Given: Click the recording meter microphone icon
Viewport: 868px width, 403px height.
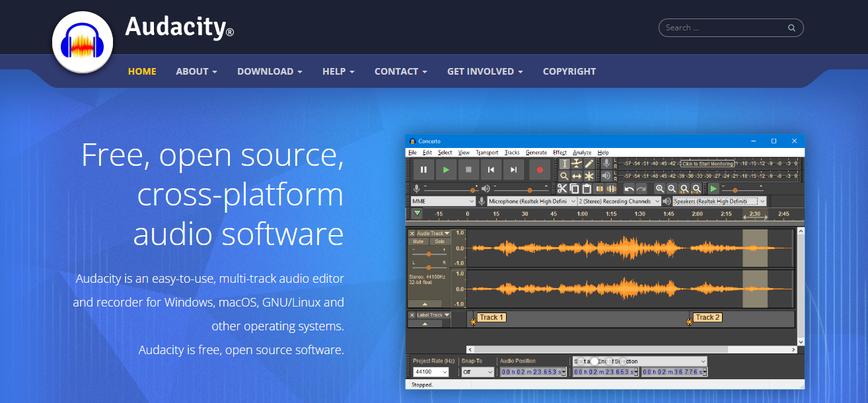Looking at the screenshot, I should tap(606, 164).
